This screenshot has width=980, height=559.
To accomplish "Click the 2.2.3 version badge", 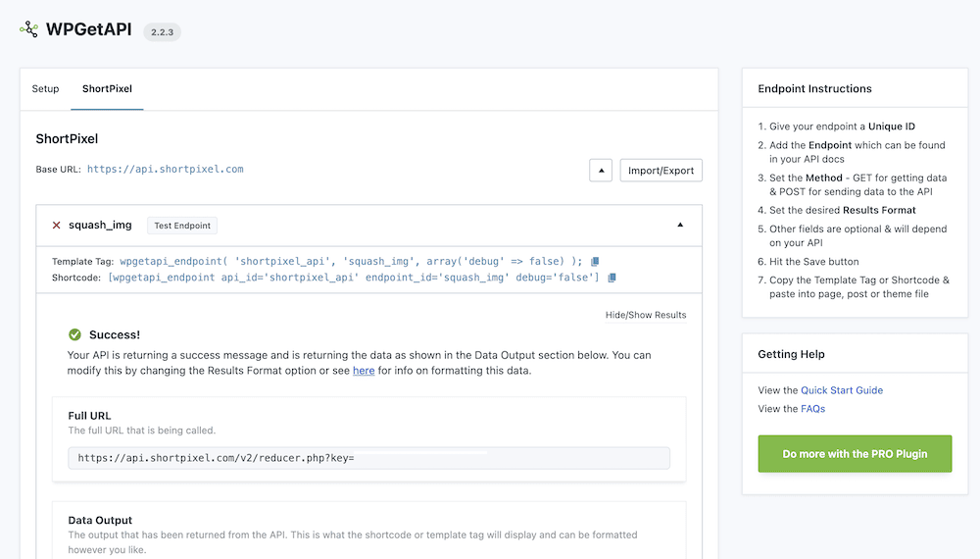I will tap(162, 32).
